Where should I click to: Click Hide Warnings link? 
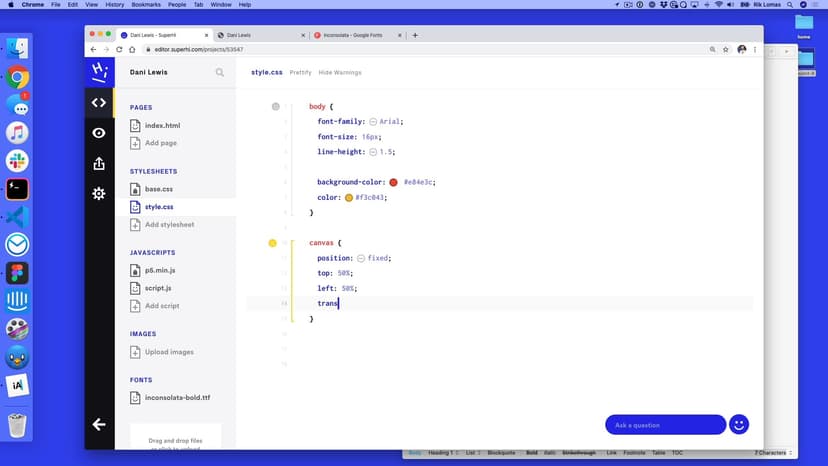pyautogui.click(x=340, y=73)
